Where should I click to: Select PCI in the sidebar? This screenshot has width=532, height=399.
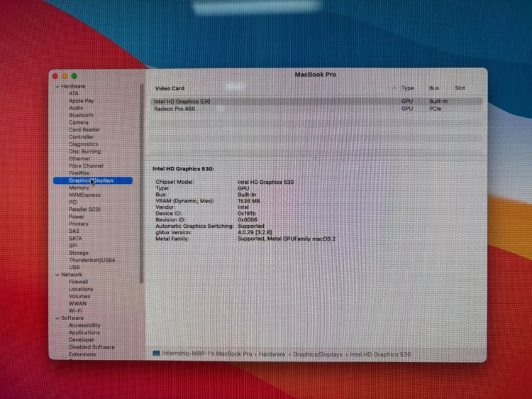point(73,202)
